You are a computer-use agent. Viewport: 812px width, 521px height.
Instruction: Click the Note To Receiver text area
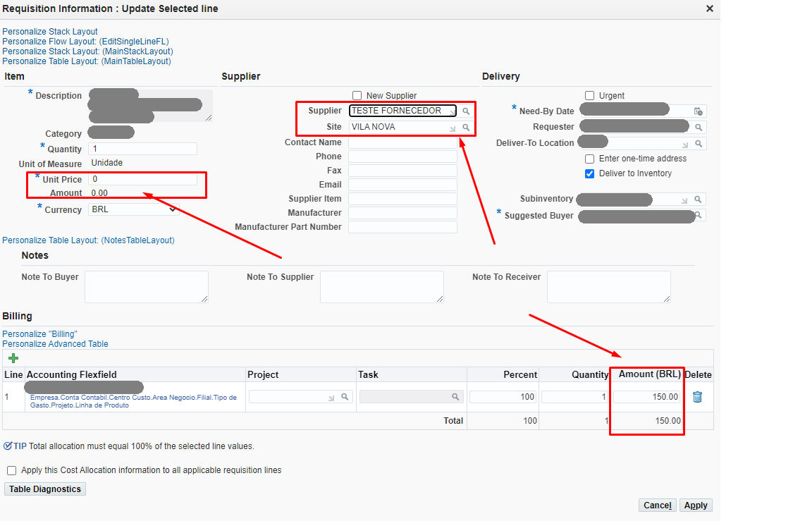pyautogui.click(x=608, y=287)
